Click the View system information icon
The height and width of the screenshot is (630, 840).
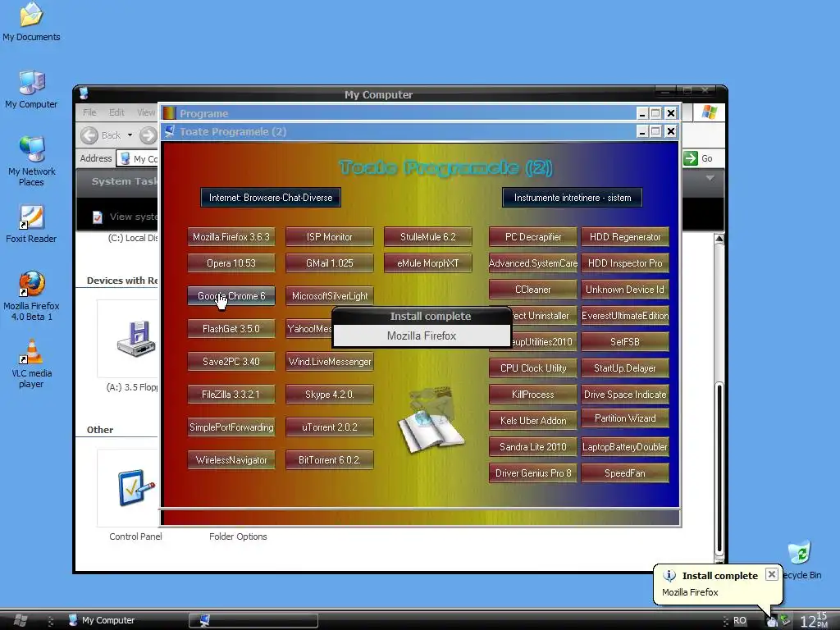(98, 217)
